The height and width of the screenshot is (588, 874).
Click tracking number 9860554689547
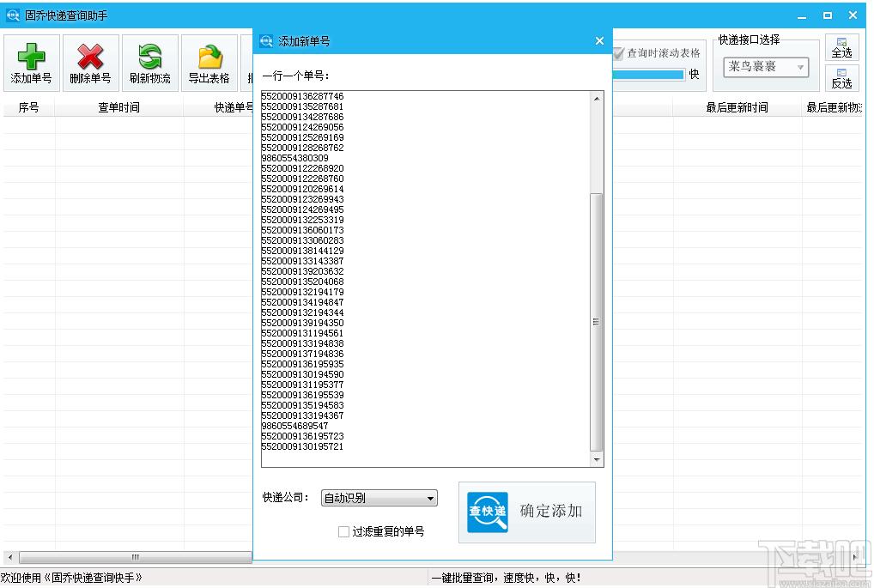tap(294, 426)
